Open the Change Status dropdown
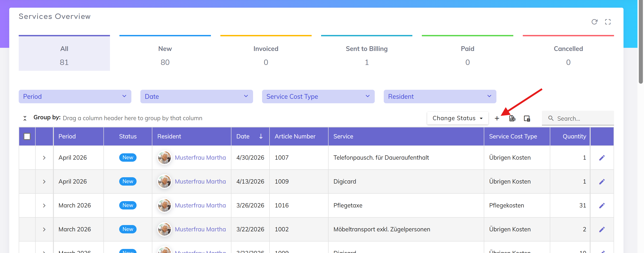644x253 pixels. pos(457,118)
